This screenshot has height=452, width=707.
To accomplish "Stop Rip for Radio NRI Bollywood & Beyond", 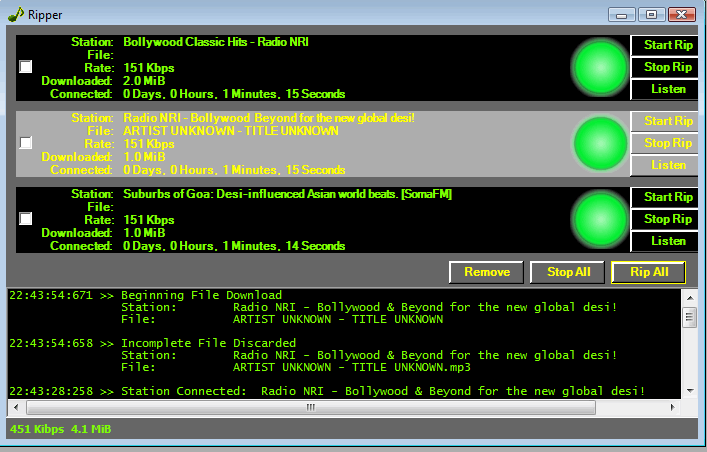I will pyautogui.click(x=665, y=143).
